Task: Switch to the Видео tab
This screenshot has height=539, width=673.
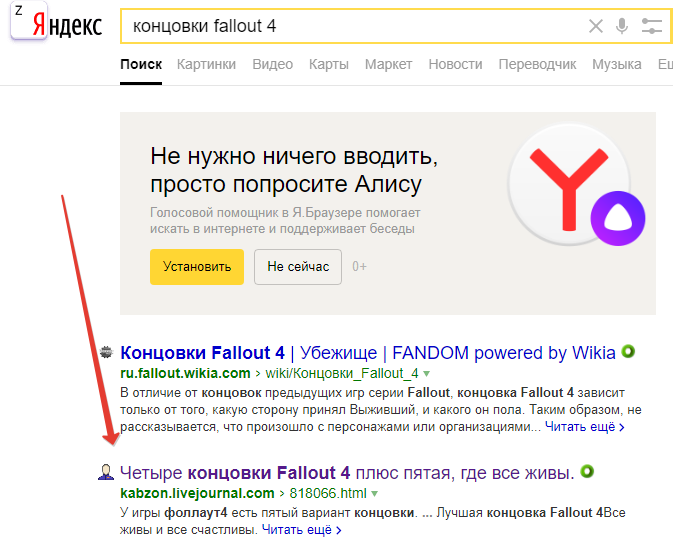Action: click(273, 64)
